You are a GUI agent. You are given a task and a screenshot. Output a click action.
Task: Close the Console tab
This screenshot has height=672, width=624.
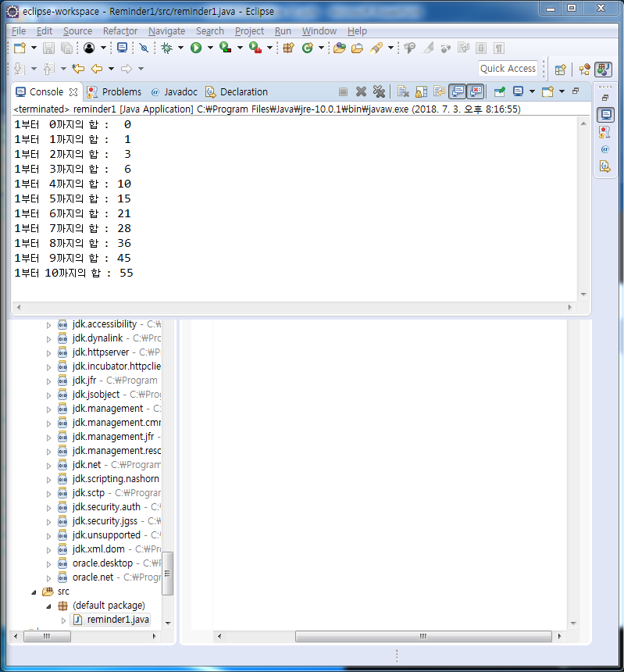(x=73, y=92)
